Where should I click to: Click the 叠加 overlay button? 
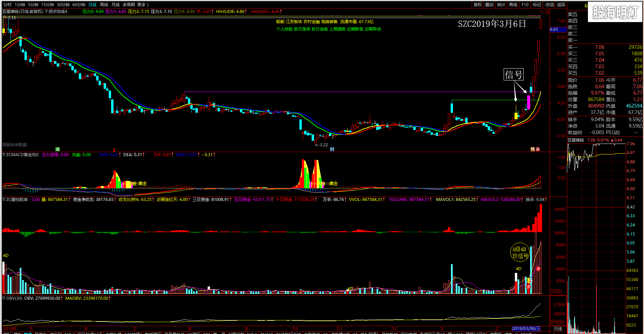(489, 4)
